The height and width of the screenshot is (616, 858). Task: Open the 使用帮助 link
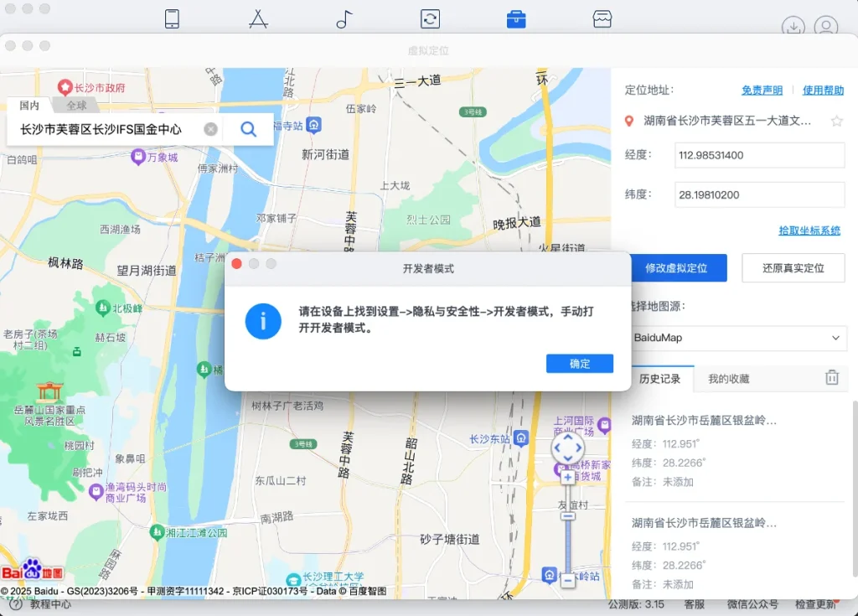(x=823, y=91)
